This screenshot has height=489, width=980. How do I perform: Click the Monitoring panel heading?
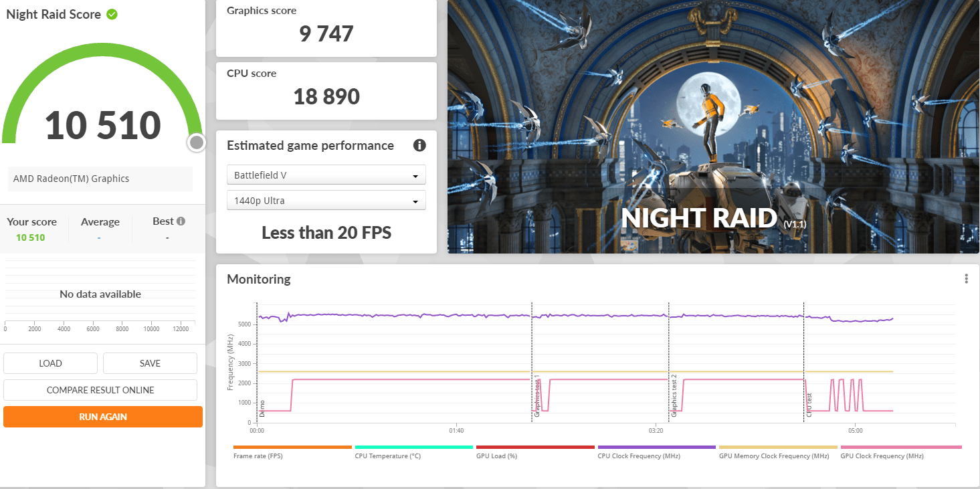[259, 279]
